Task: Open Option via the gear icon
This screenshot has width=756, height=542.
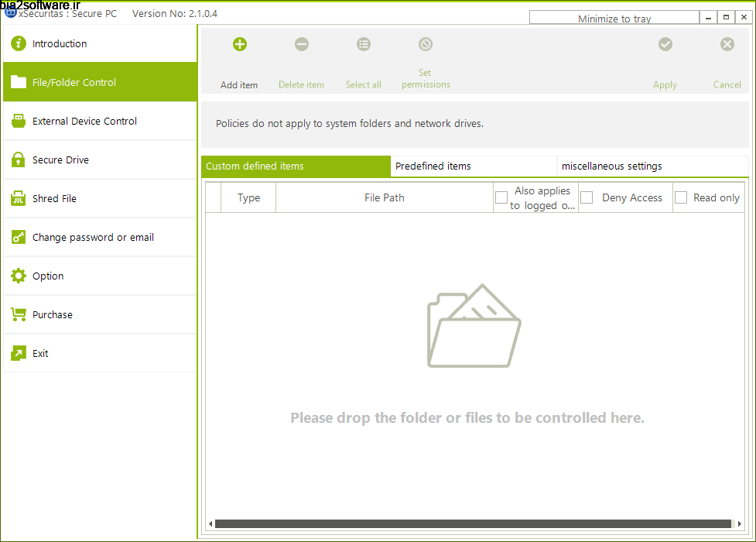Action: (x=17, y=276)
